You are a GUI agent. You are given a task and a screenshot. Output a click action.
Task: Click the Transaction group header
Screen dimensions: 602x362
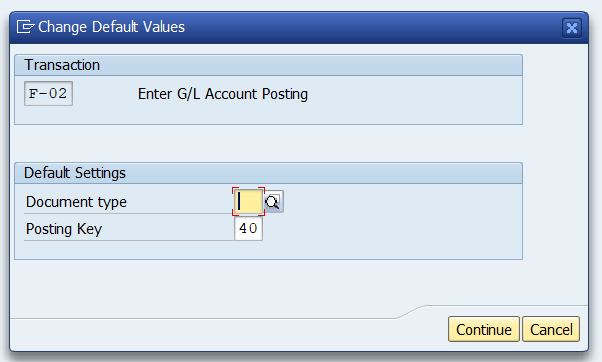(268, 65)
